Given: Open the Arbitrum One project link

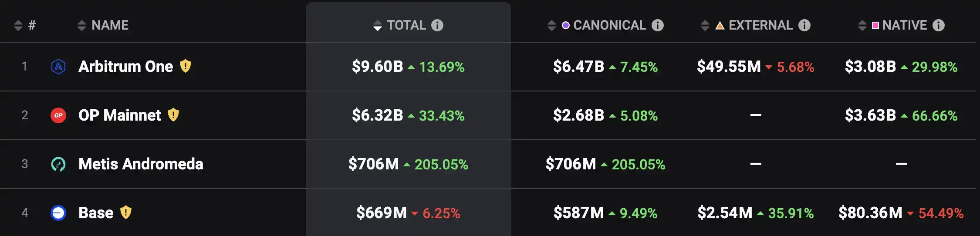Looking at the screenshot, I should point(125,67).
